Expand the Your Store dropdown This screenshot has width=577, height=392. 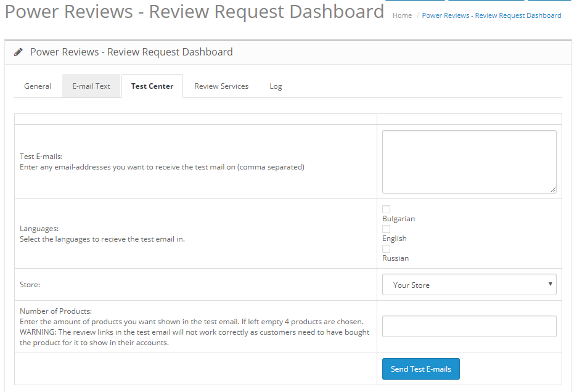click(469, 285)
